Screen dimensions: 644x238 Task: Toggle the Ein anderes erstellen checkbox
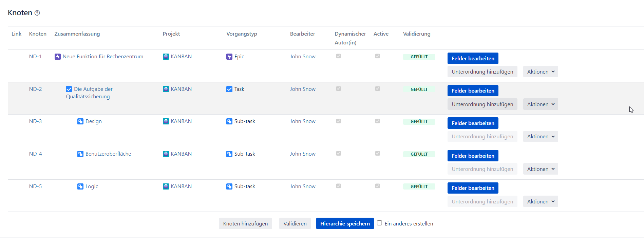click(379, 223)
